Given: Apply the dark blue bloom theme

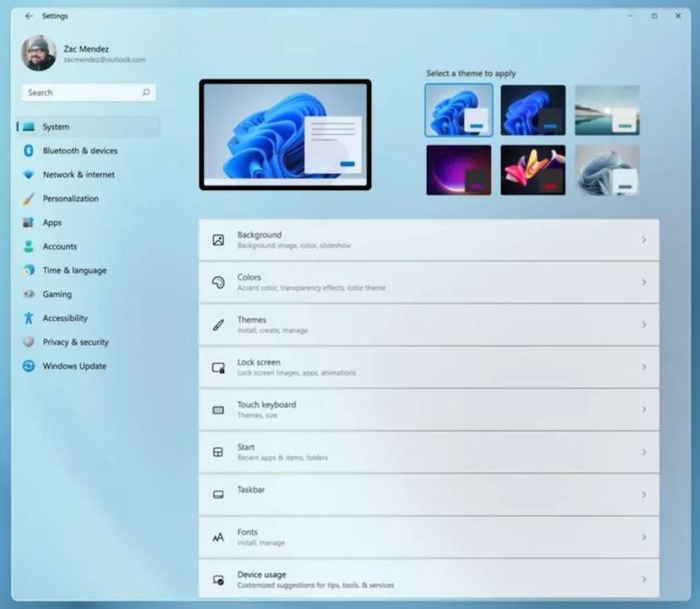Looking at the screenshot, I should coord(533,110).
